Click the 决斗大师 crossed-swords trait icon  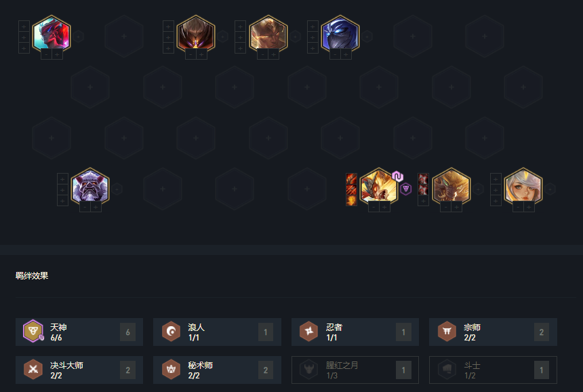pos(33,370)
